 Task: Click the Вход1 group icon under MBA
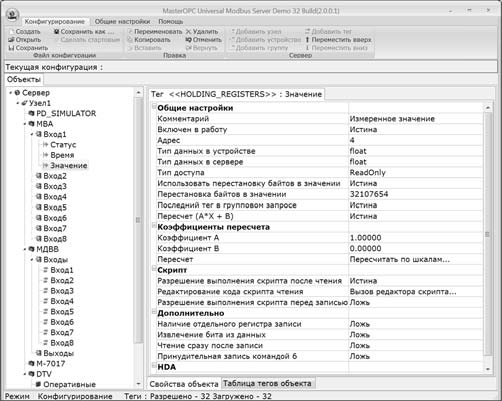(39, 134)
